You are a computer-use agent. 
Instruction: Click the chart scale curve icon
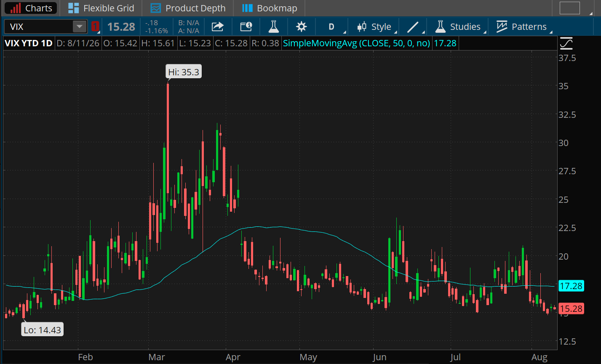(566, 43)
